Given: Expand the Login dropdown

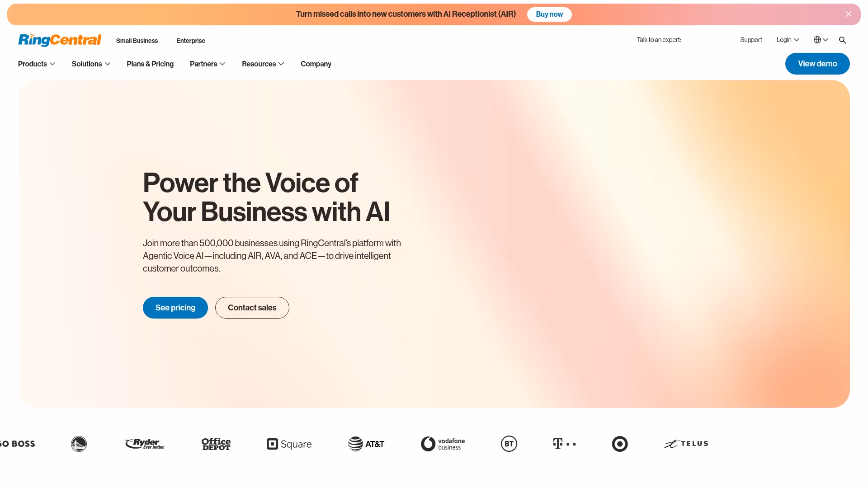Looking at the screenshot, I should click(x=787, y=40).
